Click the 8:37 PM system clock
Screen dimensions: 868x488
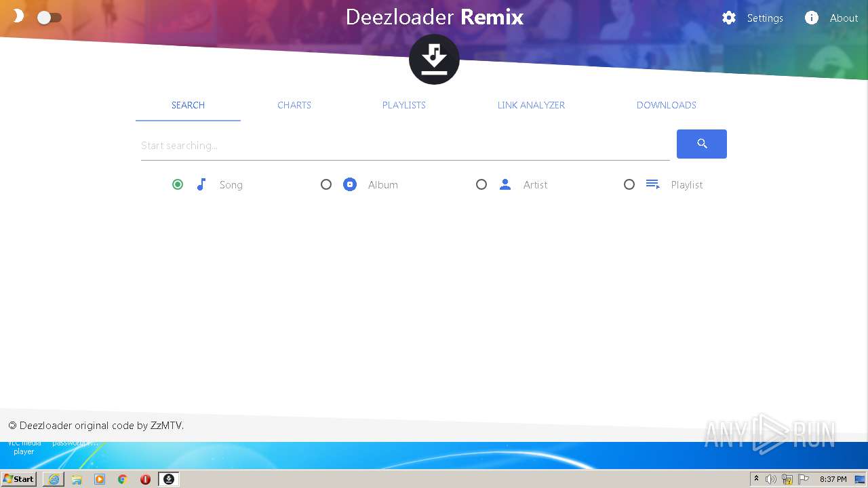[833, 479]
